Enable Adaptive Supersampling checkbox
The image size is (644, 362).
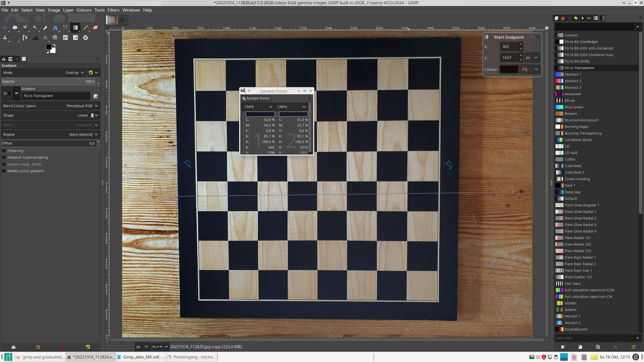[4, 157]
